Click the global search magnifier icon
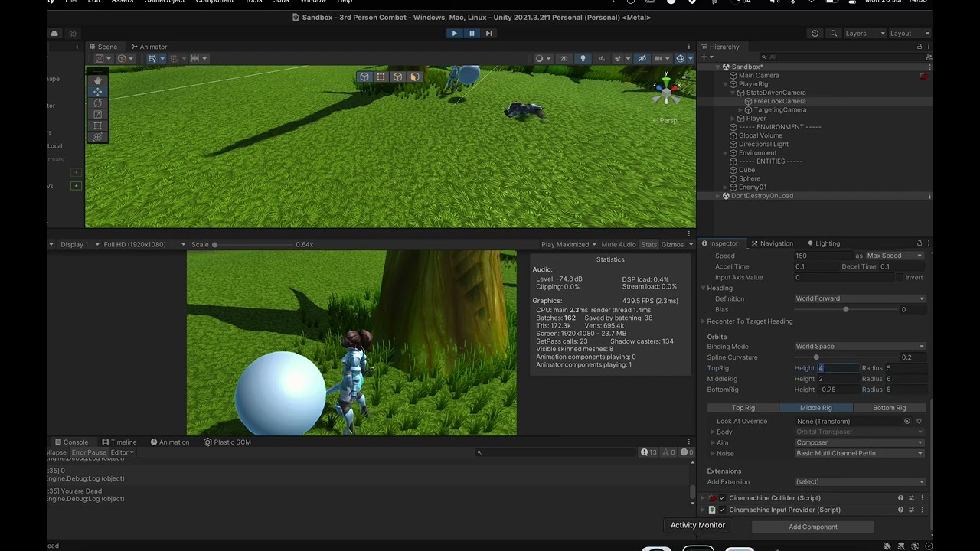 [833, 34]
